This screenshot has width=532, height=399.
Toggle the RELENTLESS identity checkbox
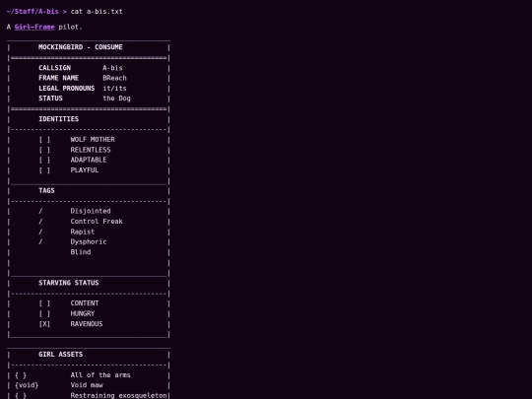[x=44, y=150]
